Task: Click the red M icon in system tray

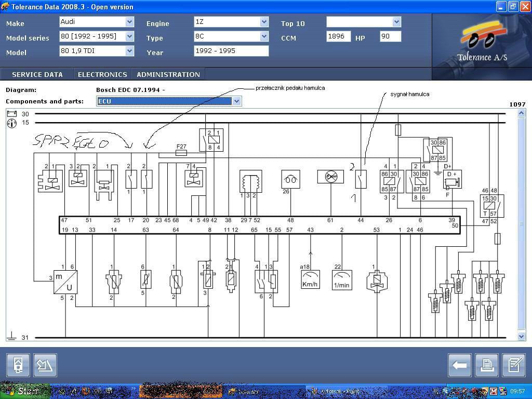Action: click(x=494, y=392)
